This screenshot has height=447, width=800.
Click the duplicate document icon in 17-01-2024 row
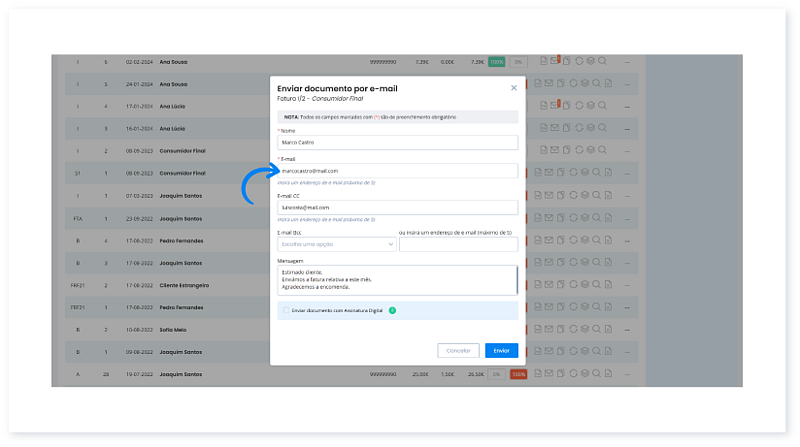(566, 106)
